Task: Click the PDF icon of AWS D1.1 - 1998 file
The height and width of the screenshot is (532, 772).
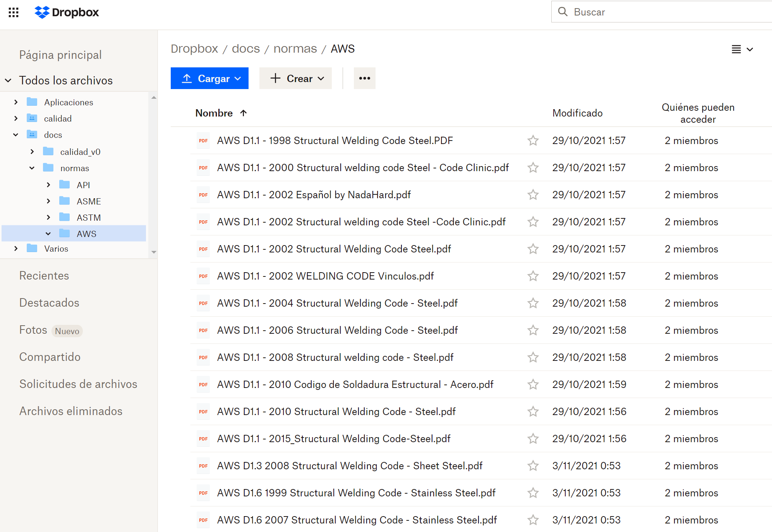Action: pos(203,141)
